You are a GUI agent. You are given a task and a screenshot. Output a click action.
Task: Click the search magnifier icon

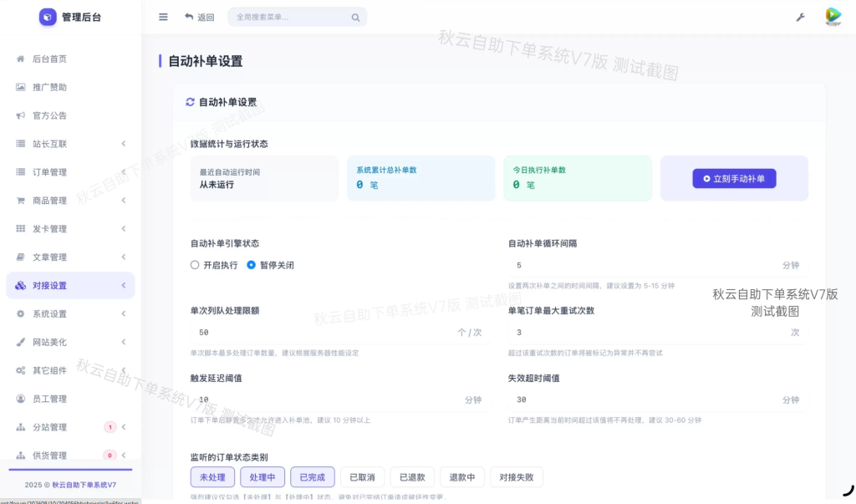click(355, 18)
